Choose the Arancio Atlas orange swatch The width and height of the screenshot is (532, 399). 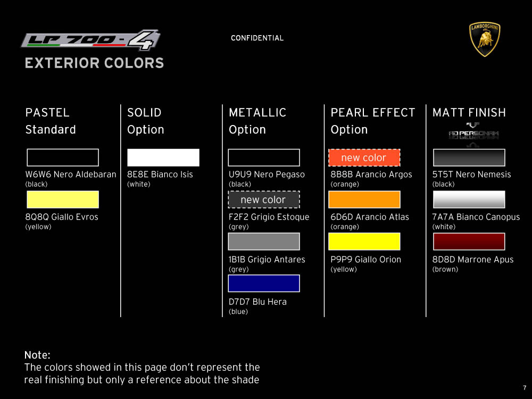(x=364, y=199)
